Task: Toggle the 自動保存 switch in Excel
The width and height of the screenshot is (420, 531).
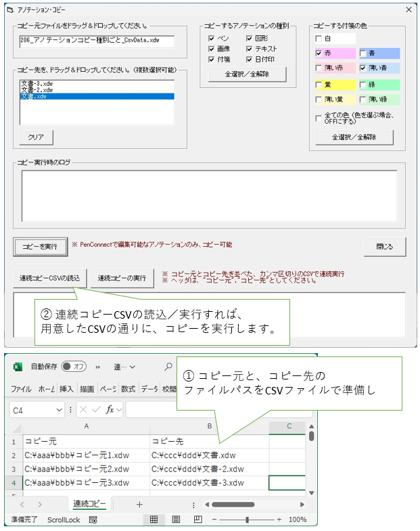Action: [x=74, y=367]
